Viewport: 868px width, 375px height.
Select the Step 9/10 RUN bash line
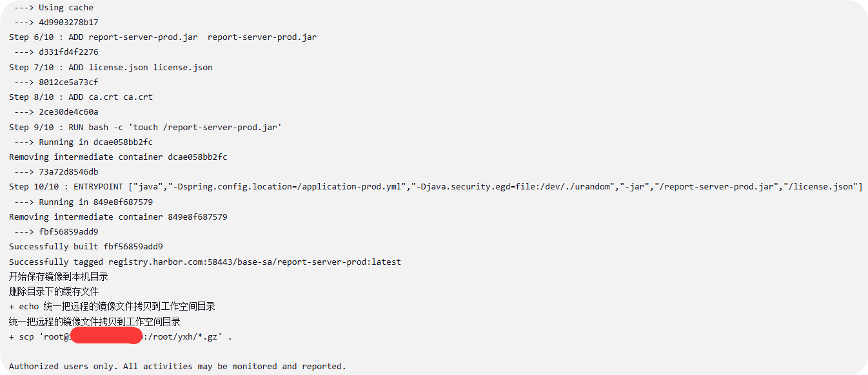pos(145,127)
